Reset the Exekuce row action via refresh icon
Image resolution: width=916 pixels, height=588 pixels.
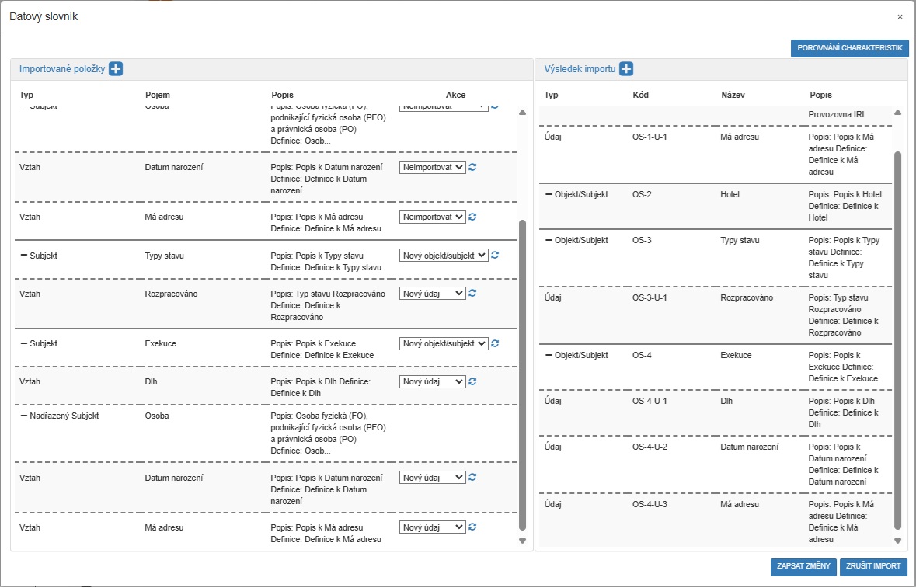click(495, 343)
